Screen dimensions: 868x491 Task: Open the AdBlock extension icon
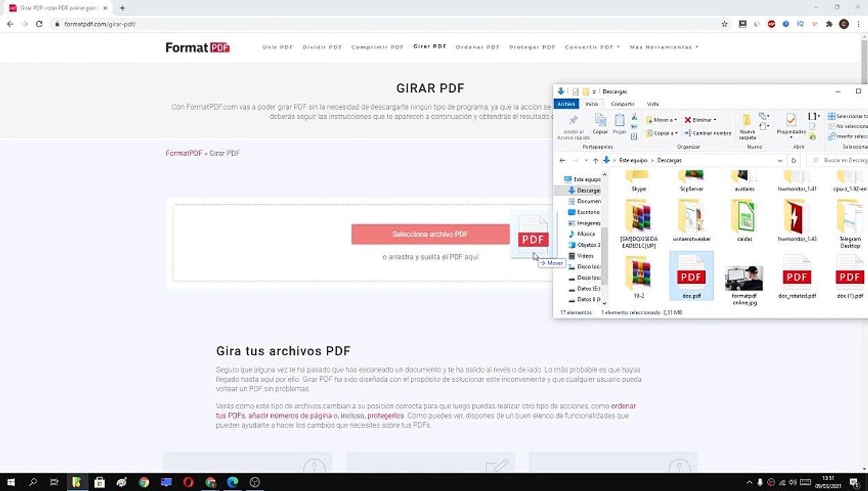[x=772, y=24]
